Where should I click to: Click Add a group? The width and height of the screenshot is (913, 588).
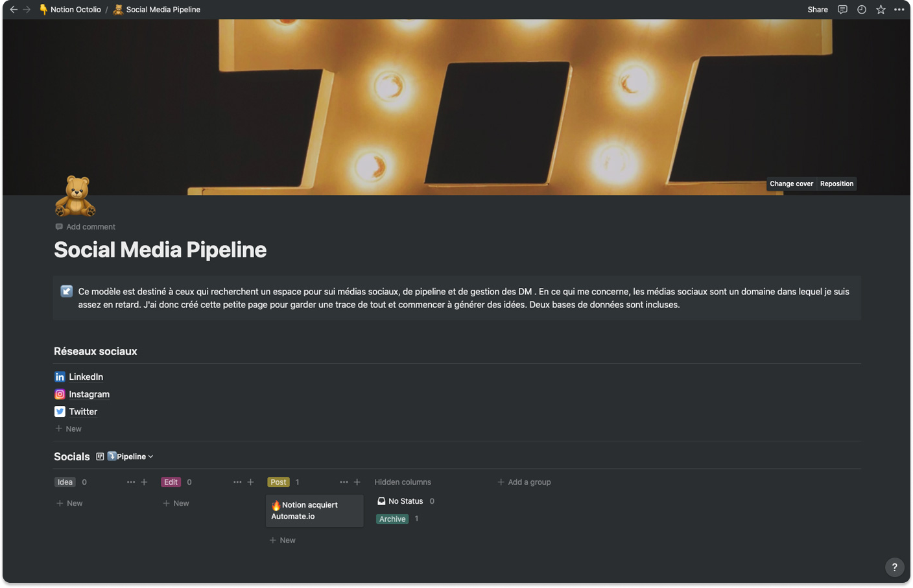(524, 482)
